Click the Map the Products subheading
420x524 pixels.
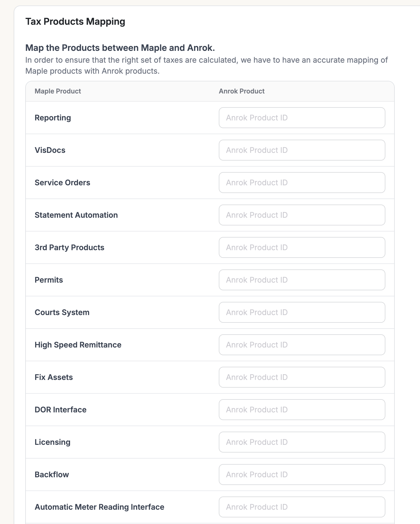120,48
